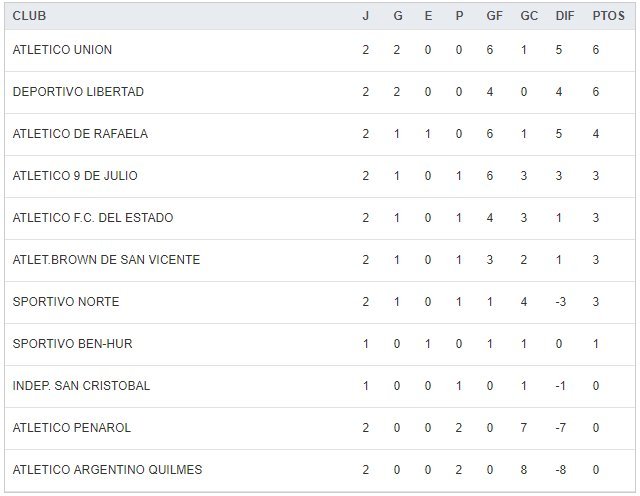Screen dimensions: 640x496
Task: Click the GC column header
Action: tap(529, 16)
